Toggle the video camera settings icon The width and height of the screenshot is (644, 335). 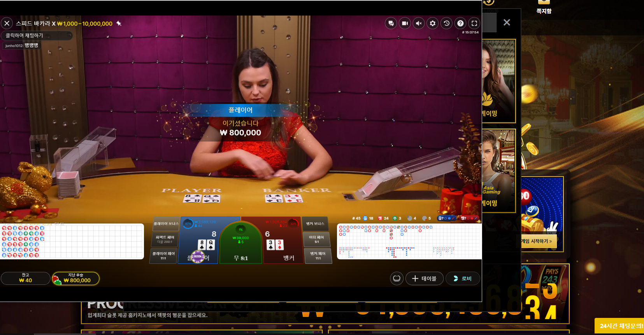tap(405, 23)
